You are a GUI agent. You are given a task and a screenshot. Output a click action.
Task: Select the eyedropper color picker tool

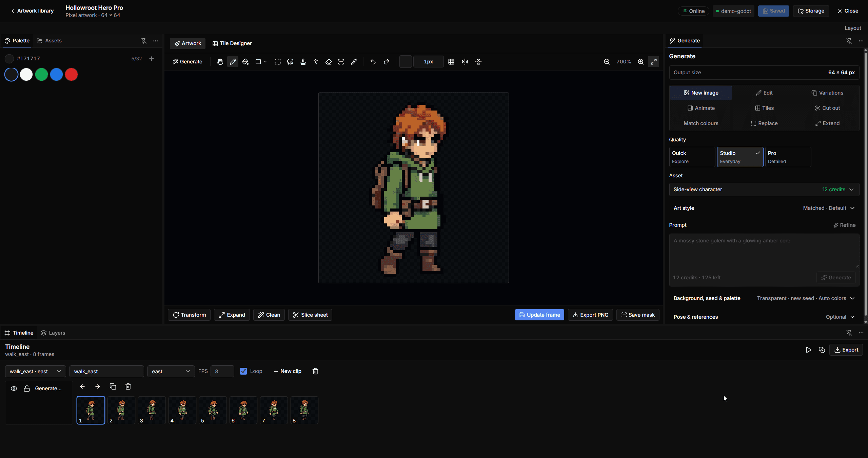(354, 62)
